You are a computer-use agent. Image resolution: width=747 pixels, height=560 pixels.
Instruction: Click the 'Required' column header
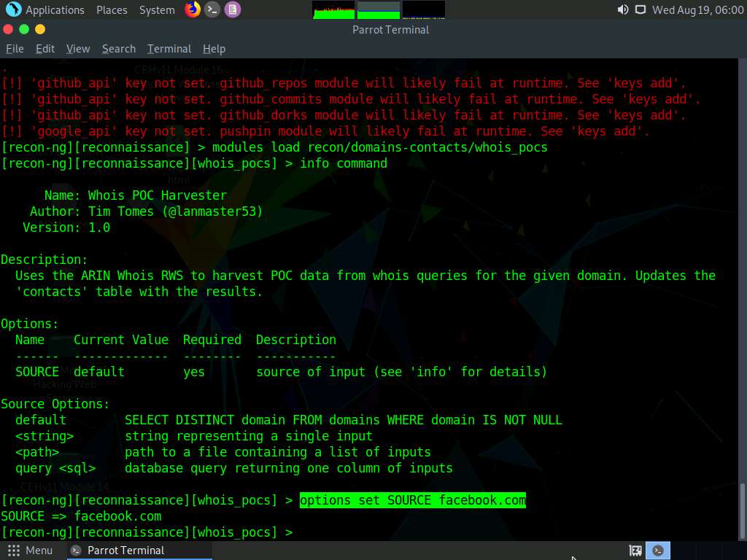[x=212, y=340]
